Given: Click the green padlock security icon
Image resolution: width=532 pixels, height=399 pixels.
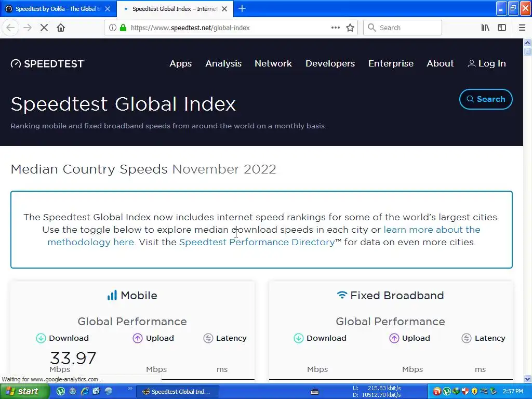Looking at the screenshot, I should click(123, 28).
